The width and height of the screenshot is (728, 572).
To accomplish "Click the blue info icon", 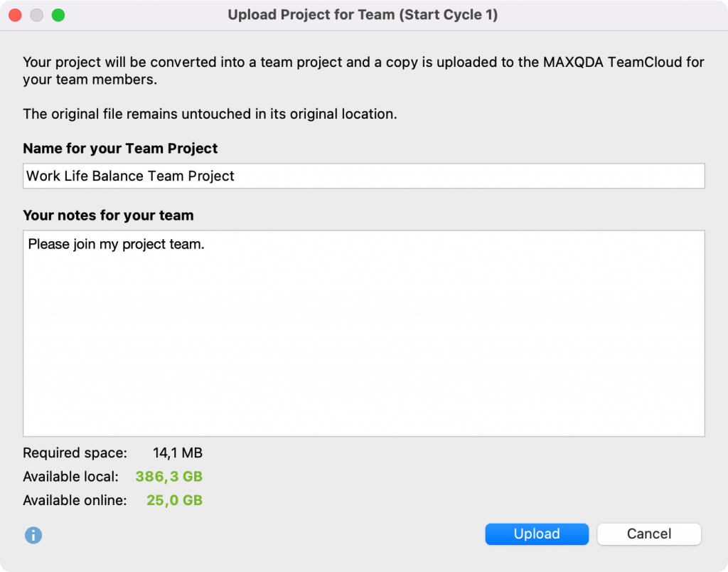I will pyautogui.click(x=33, y=535).
